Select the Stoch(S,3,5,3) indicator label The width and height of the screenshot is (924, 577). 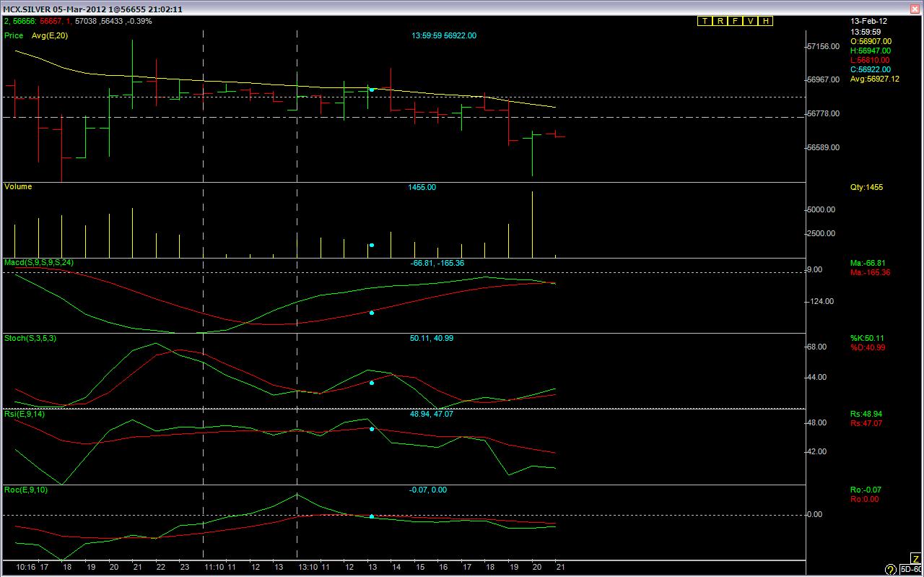(x=29, y=337)
